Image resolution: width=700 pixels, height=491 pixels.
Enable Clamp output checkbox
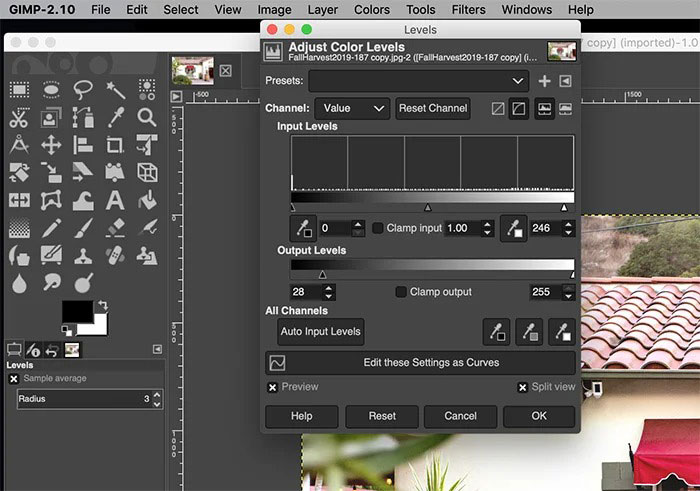[401, 292]
